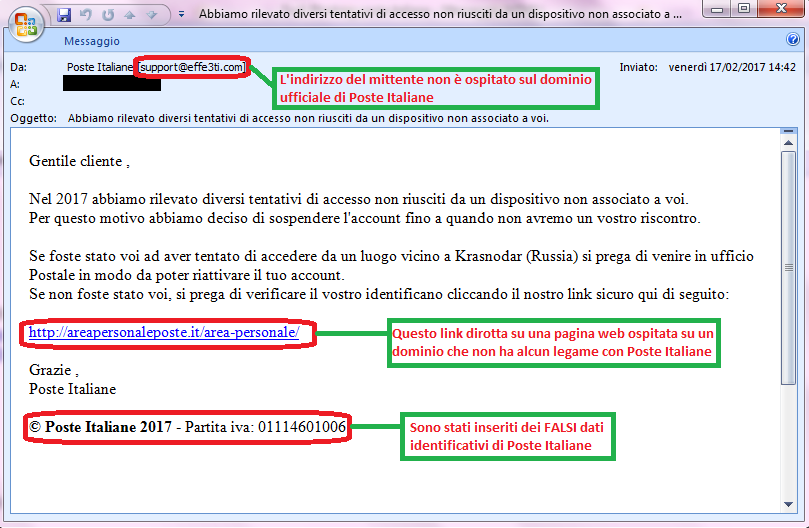809x528 pixels.
Task: Open Outlook help question mark icon
Action: tap(792, 39)
